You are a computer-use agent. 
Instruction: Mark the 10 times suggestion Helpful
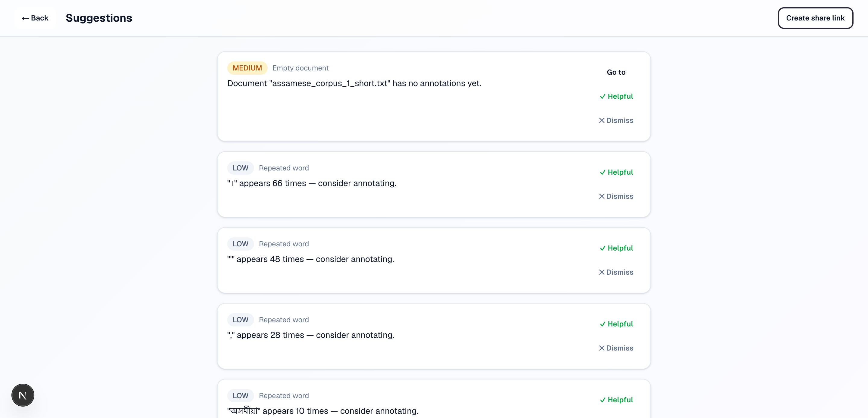coord(616,400)
